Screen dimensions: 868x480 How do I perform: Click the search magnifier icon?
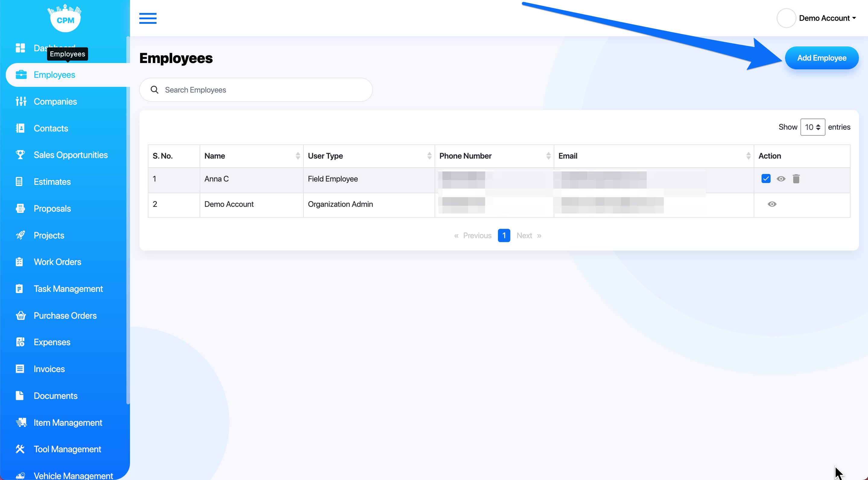(154, 90)
